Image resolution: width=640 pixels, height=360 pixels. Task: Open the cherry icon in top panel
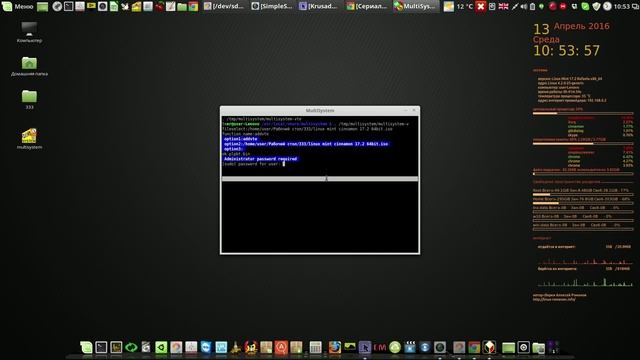(160, 6)
